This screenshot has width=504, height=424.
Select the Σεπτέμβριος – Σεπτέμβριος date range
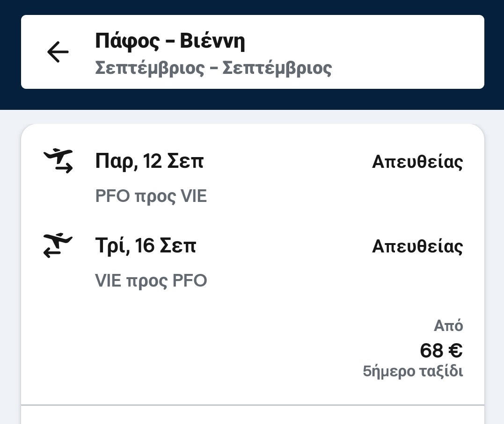(x=213, y=68)
